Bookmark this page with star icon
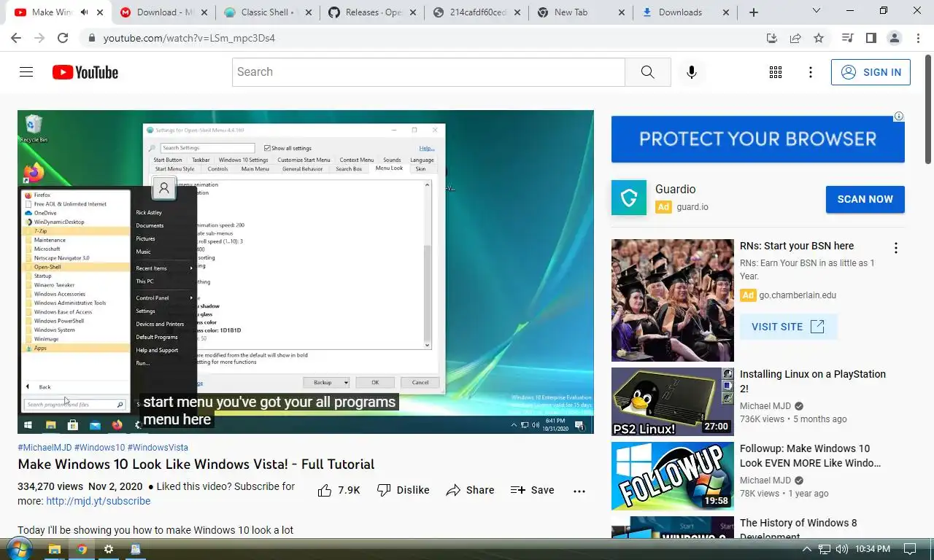Image resolution: width=934 pixels, height=560 pixels. pos(819,38)
